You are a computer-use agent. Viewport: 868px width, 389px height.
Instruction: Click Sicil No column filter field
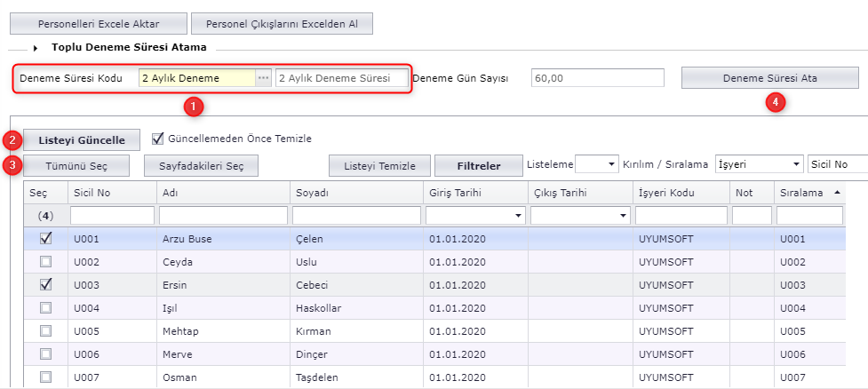[111, 216]
